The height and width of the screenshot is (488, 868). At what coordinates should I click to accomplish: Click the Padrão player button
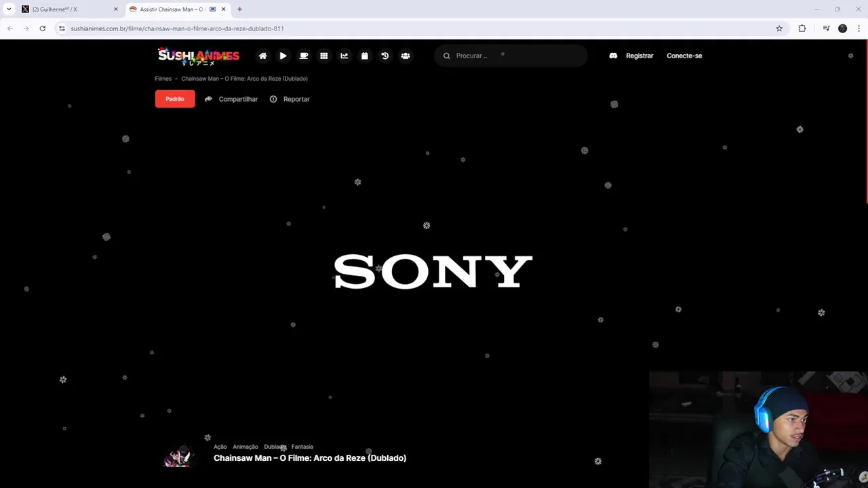coord(175,99)
